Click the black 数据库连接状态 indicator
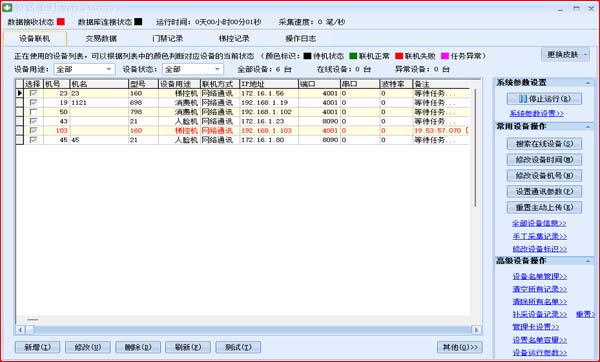Screen dimensions: 600x362 click(138, 22)
